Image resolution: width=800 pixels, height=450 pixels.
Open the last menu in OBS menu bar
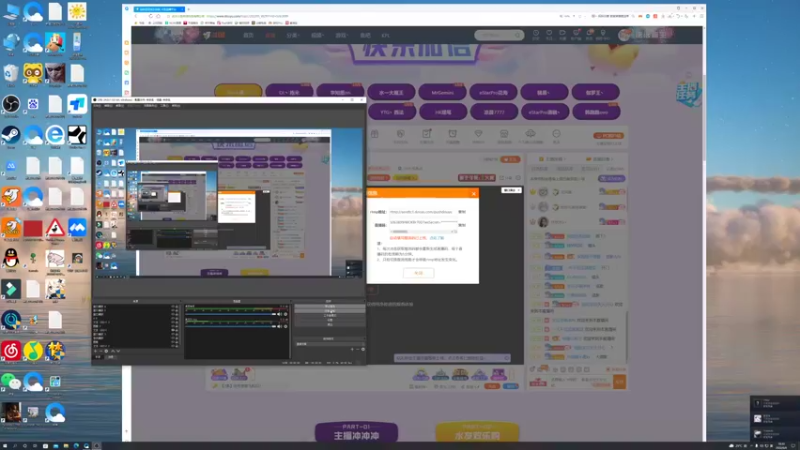(176, 106)
